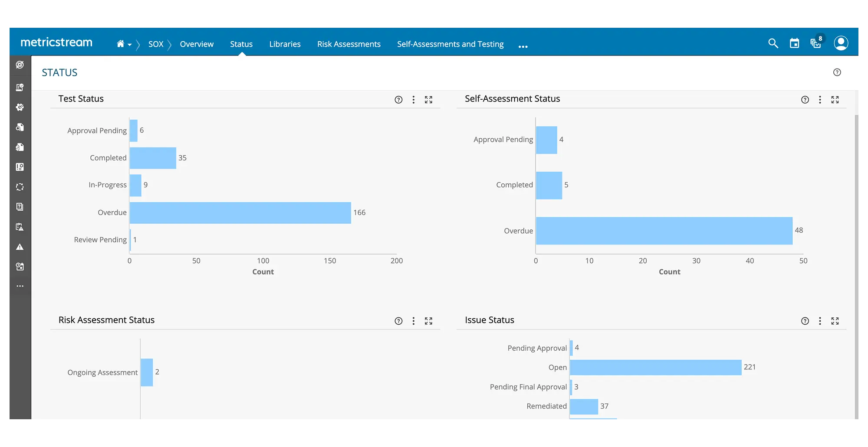The width and height of the screenshot is (868, 447).
Task: Open the Libraries tab
Action: click(x=285, y=44)
